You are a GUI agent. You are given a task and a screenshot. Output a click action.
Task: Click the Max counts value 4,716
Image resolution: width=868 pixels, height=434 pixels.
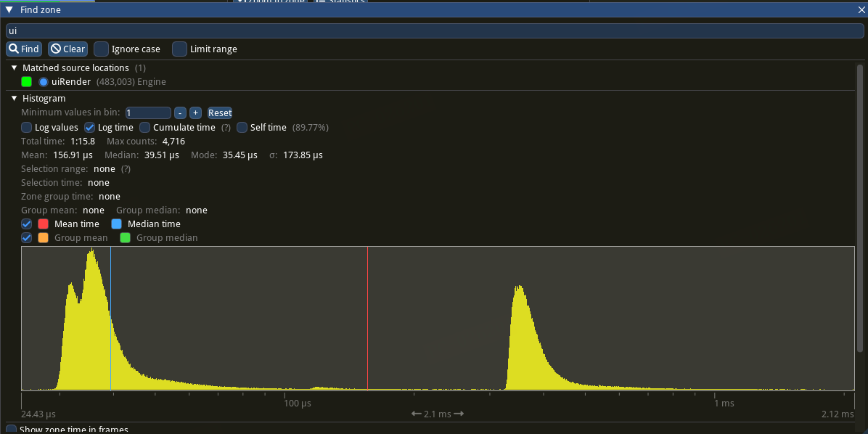coord(173,142)
